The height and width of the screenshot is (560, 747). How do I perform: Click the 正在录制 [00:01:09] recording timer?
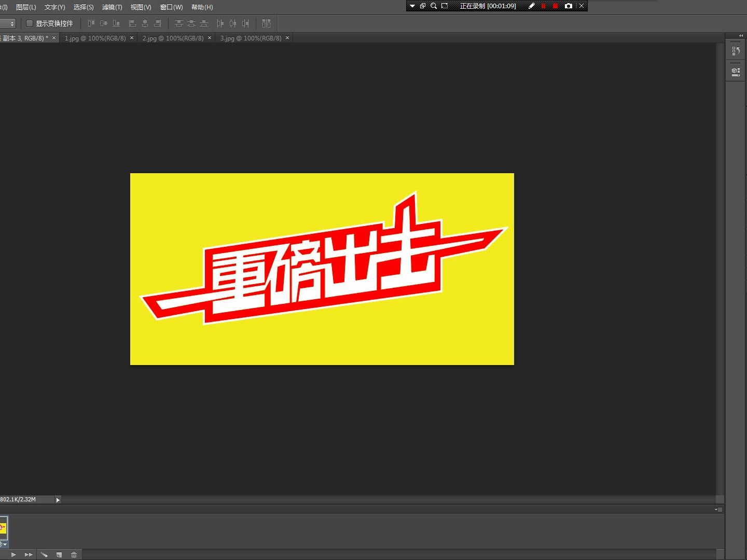pos(488,6)
